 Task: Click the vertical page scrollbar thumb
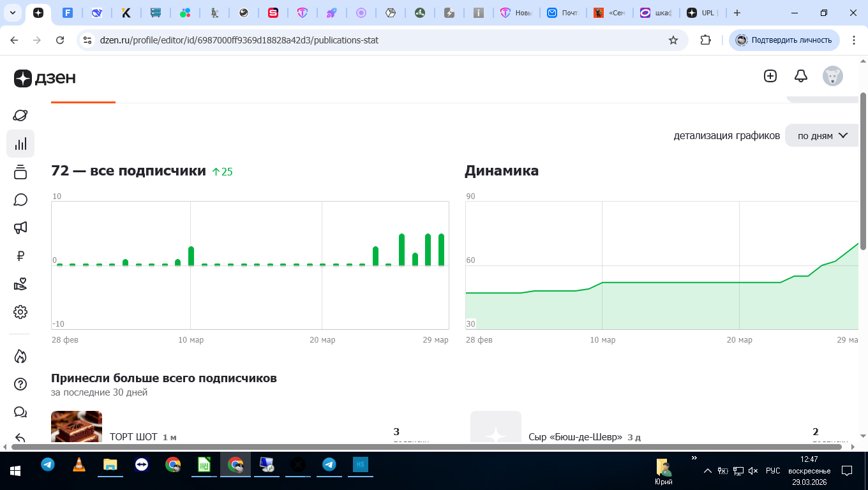click(x=863, y=171)
